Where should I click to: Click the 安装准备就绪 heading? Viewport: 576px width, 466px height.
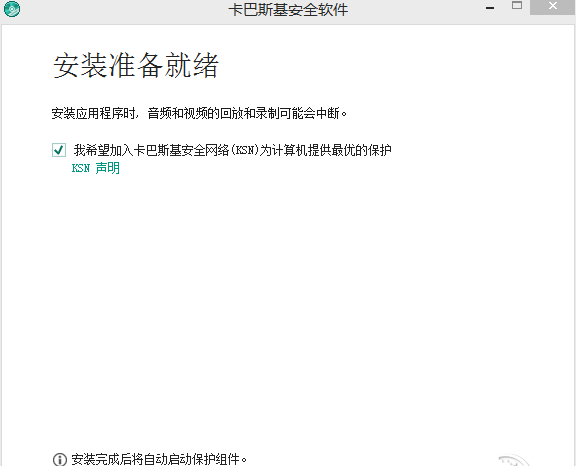point(136,65)
